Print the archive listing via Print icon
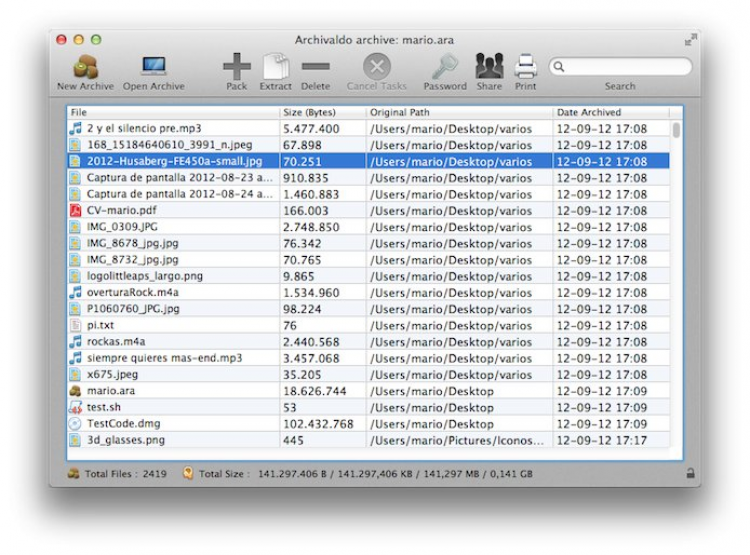This screenshot has width=750, height=555. point(526,67)
